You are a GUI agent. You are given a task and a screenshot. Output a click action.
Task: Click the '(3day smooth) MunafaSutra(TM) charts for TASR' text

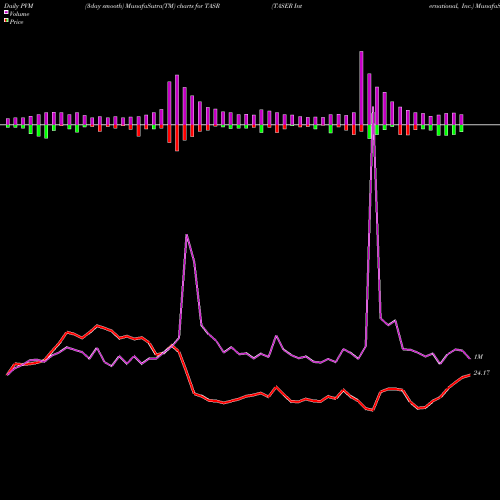pyautogui.click(x=152, y=6)
